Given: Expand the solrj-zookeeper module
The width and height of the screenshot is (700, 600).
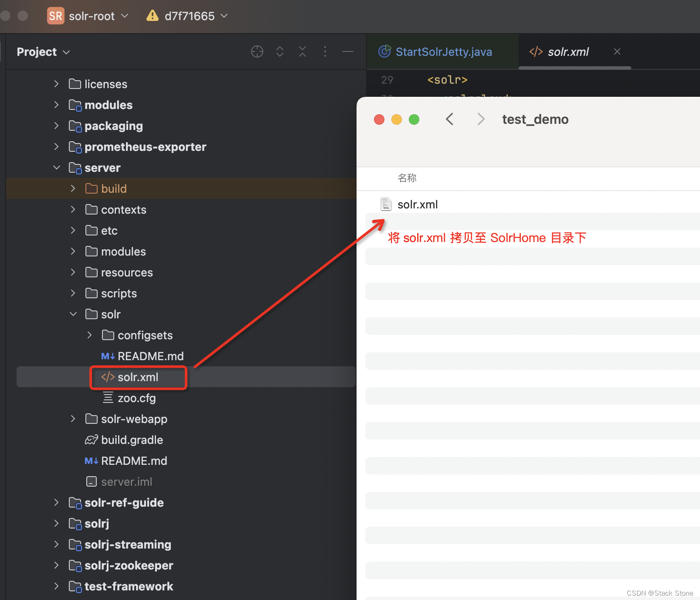Looking at the screenshot, I should pyautogui.click(x=56, y=565).
